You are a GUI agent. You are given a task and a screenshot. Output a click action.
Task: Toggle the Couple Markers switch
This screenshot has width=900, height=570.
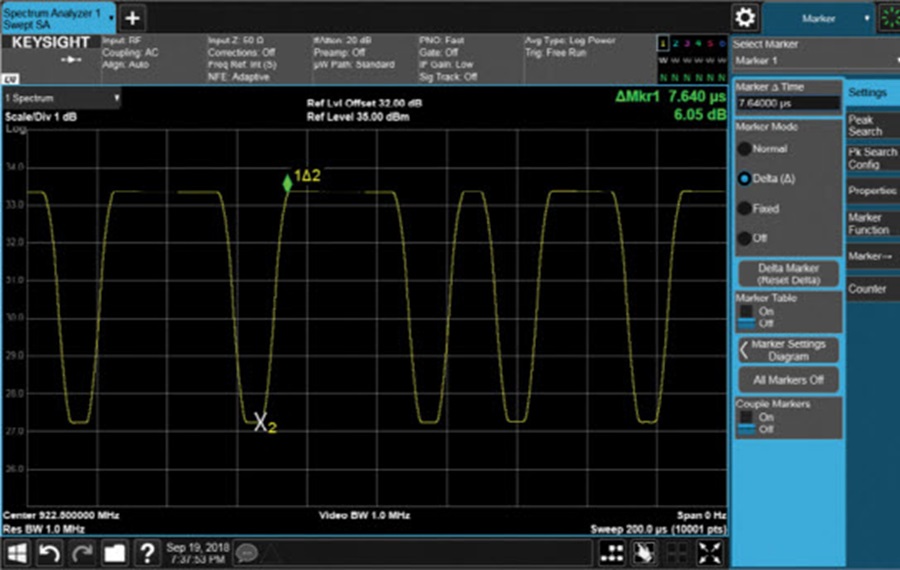[748, 424]
